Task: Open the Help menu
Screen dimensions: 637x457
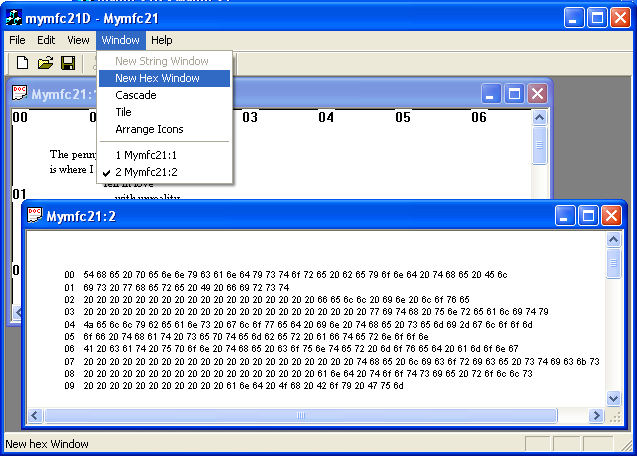Action: [x=161, y=40]
